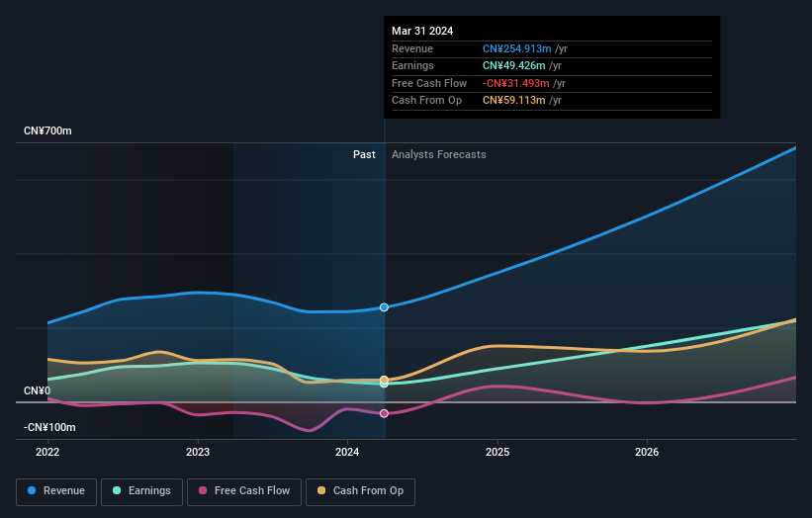Toggle the Cash From Op legend button
The height and width of the screenshot is (518, 812).
coord(361,490)
